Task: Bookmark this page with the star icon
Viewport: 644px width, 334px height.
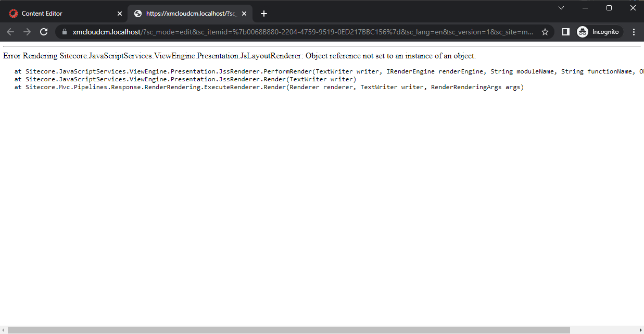Action: [x=545, y=32]
